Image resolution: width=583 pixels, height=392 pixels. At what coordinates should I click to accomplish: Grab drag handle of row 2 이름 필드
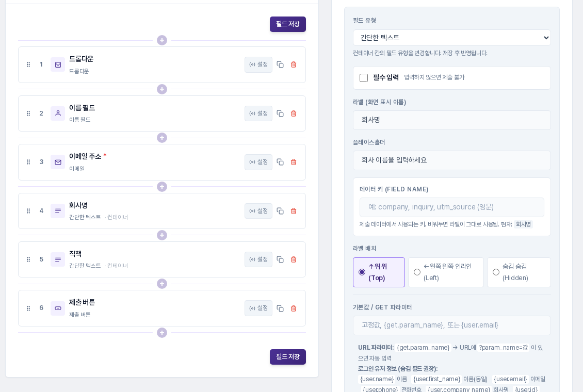tap(28, 113)
